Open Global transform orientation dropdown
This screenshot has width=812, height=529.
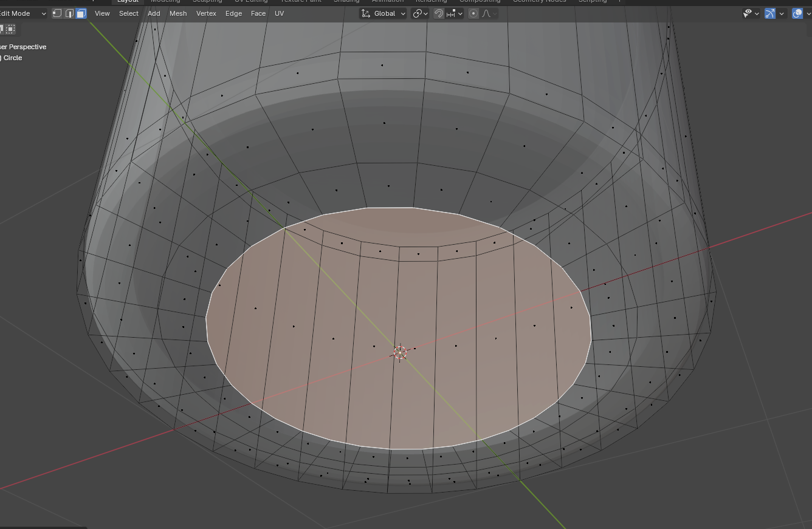(383, 13)
